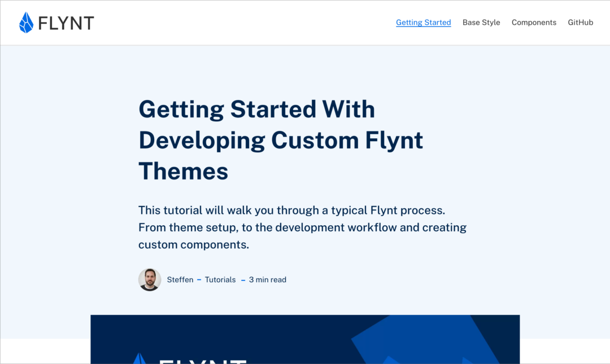The image size is (610, 364).
Task: Open the Components menu item
Action: point(534,23)
